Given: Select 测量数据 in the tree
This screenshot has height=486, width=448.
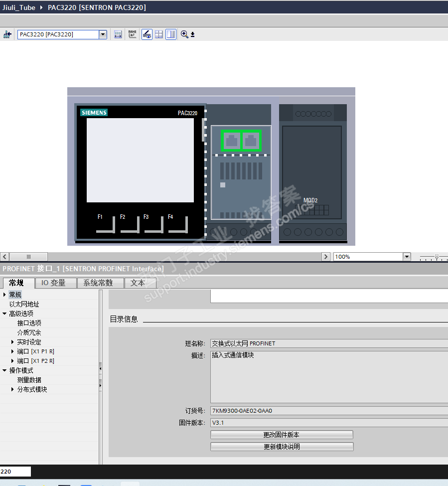Looking at the screenshot, I should pos(29,380).
